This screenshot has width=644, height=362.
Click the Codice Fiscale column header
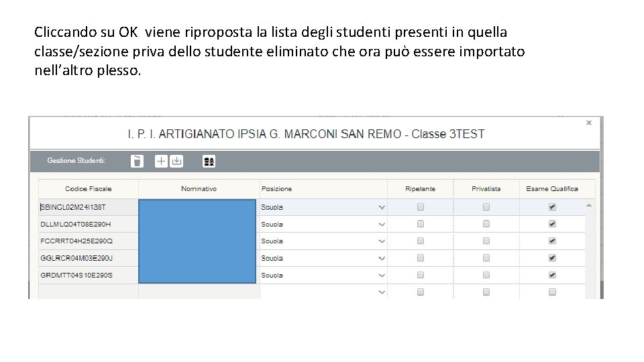pos(89,189)
